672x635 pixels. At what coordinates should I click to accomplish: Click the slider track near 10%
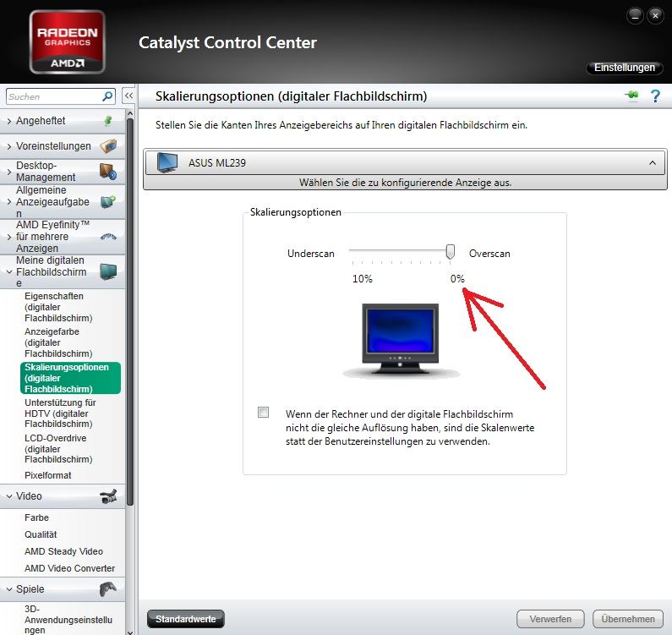[353, 250]
